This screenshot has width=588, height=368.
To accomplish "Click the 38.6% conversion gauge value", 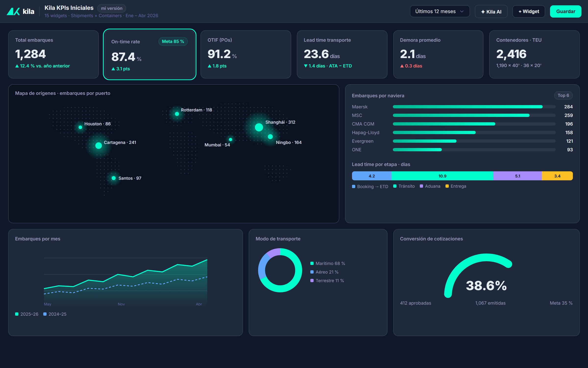I will (486, 286).
